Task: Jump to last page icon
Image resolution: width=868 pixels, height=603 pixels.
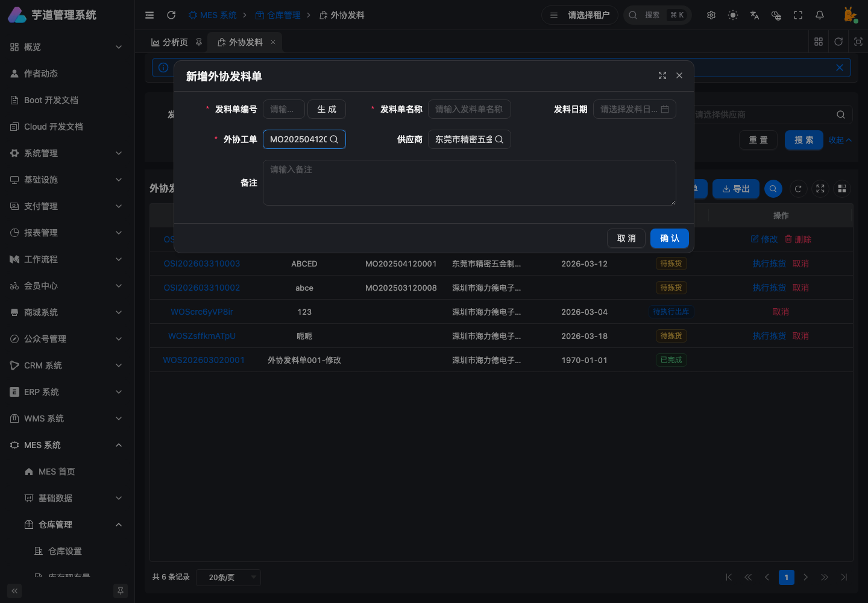Action: pyautogui.click(x=844, y=577)
